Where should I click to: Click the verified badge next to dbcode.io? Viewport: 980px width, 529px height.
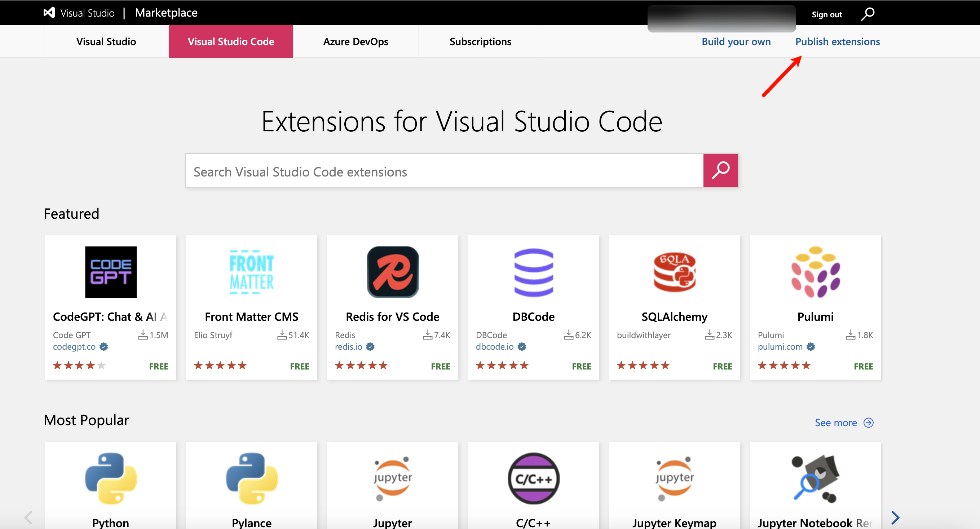(x=522, y=346)
